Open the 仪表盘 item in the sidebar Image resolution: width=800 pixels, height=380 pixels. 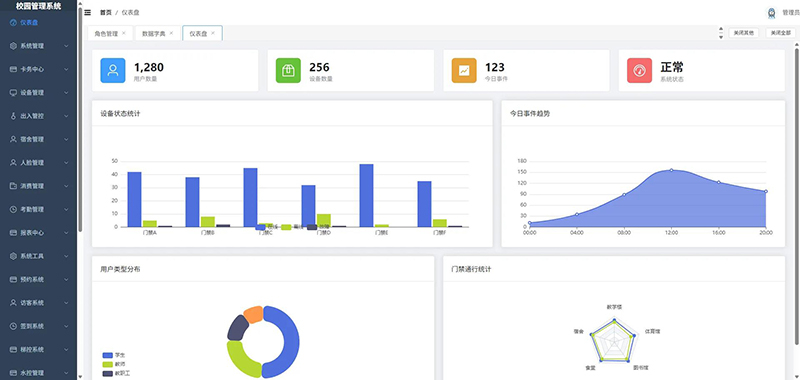[x=38, y=22]
